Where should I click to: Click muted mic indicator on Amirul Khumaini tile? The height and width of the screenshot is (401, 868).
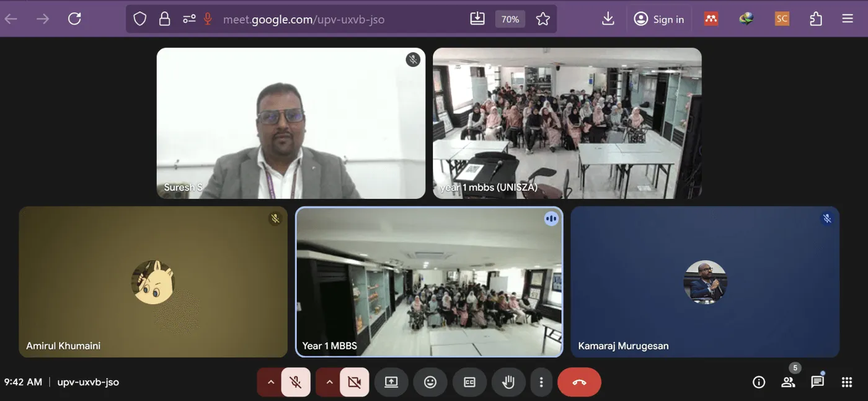click(x=275, y=219)
